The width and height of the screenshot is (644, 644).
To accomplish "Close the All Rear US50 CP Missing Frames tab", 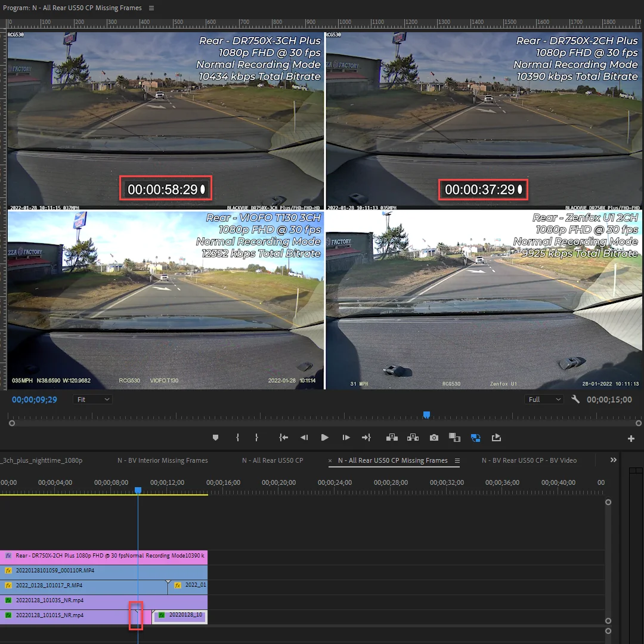I will 330,461.
